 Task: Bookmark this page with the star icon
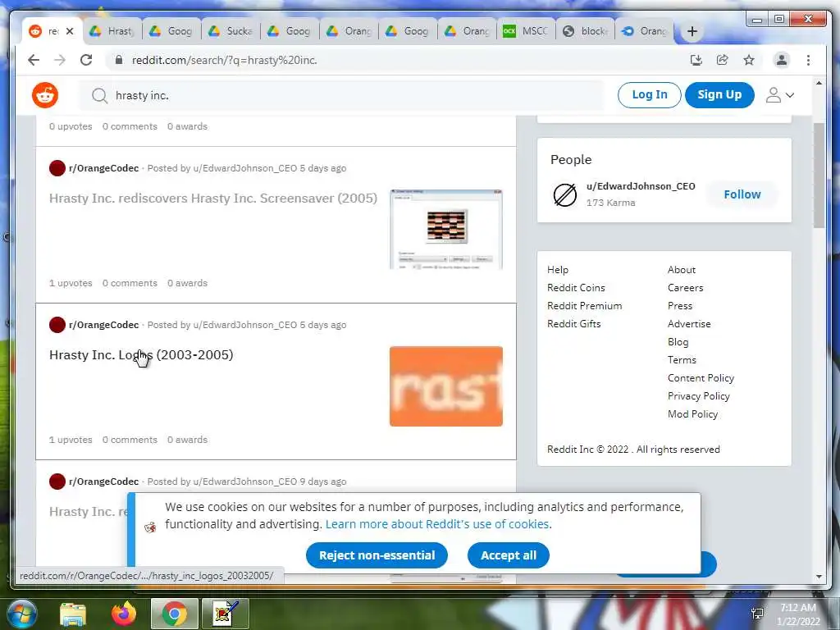[x=749, y=60]
